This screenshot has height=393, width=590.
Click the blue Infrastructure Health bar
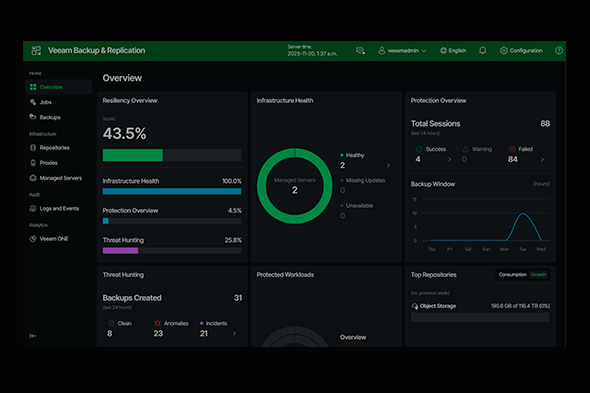pyautogui.click(x=172, y=191)
